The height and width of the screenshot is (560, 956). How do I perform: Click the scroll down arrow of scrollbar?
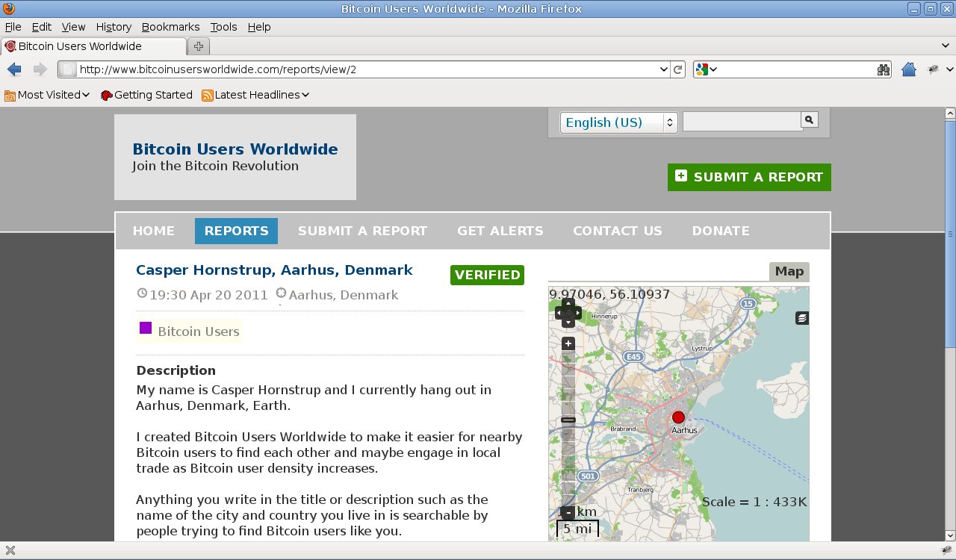pyautogui.click(x=950, y=536)
